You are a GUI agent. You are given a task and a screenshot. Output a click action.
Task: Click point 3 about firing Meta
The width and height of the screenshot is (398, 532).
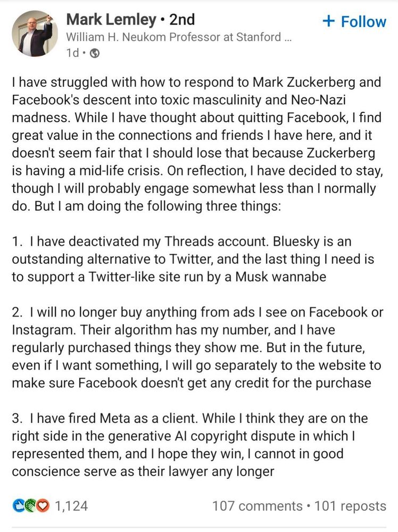pyautogui.click(x=190, y=444)
